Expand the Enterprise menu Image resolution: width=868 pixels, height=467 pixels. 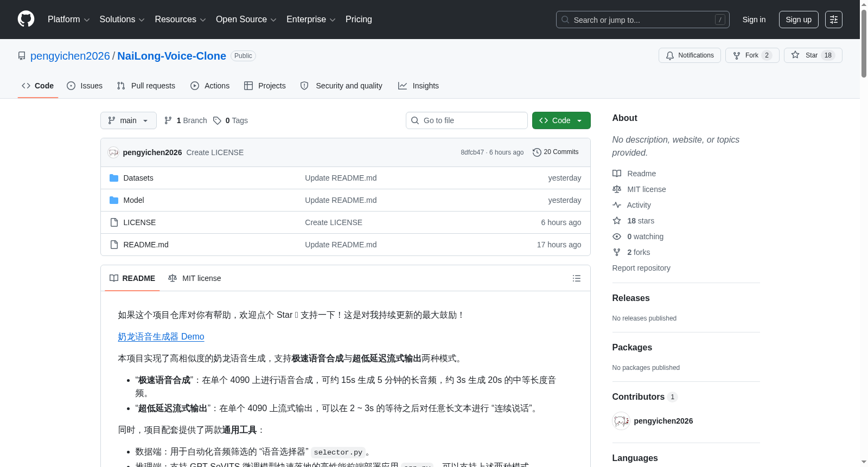click(x=311, y=20)
